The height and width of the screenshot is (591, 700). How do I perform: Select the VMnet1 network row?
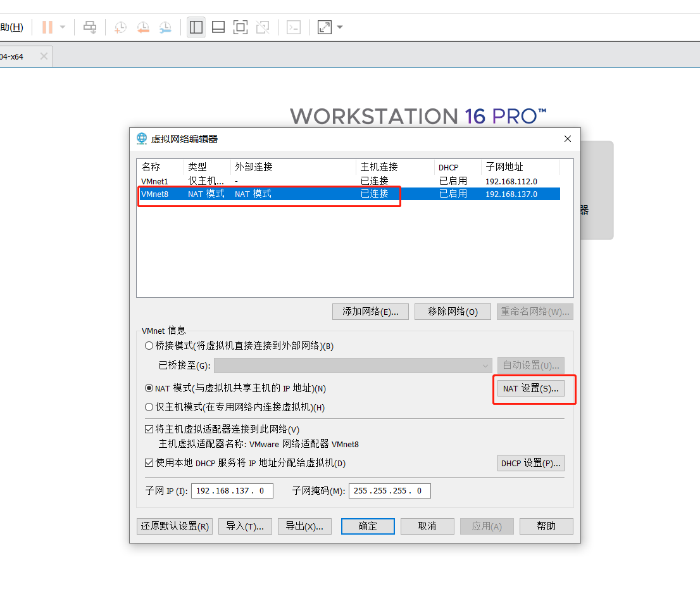point(349,181)
